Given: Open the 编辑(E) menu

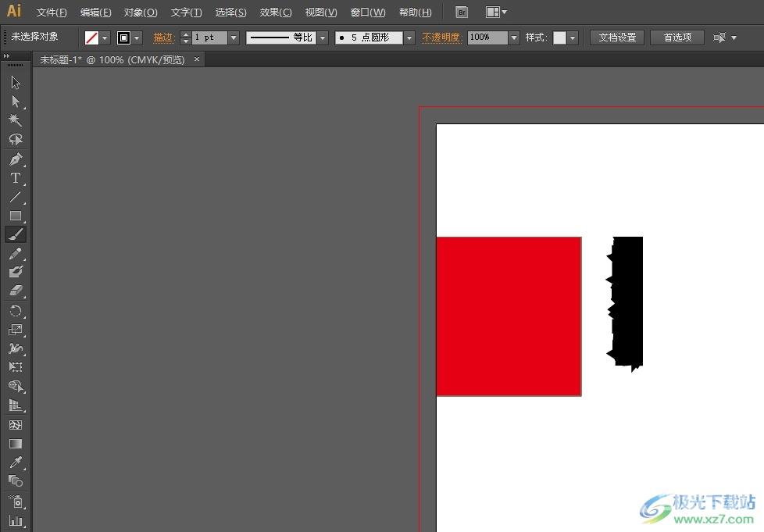Looking at the screenshot, I should click(x=95, y=12).
